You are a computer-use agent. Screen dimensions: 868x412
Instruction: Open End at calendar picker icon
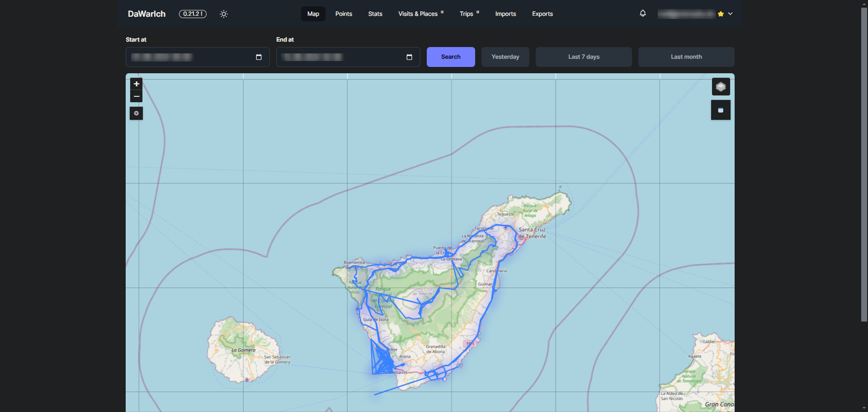tap(409, 57)
